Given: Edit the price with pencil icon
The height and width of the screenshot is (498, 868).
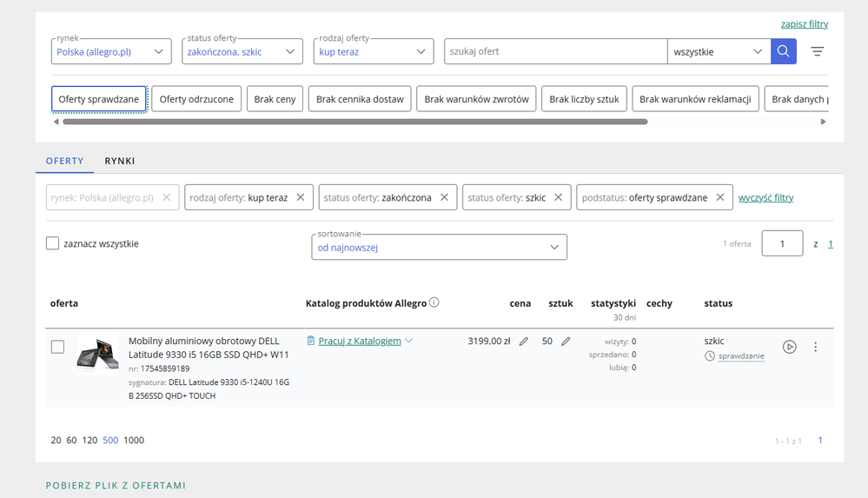Looking at the screenshot, I should coord(523,342).
